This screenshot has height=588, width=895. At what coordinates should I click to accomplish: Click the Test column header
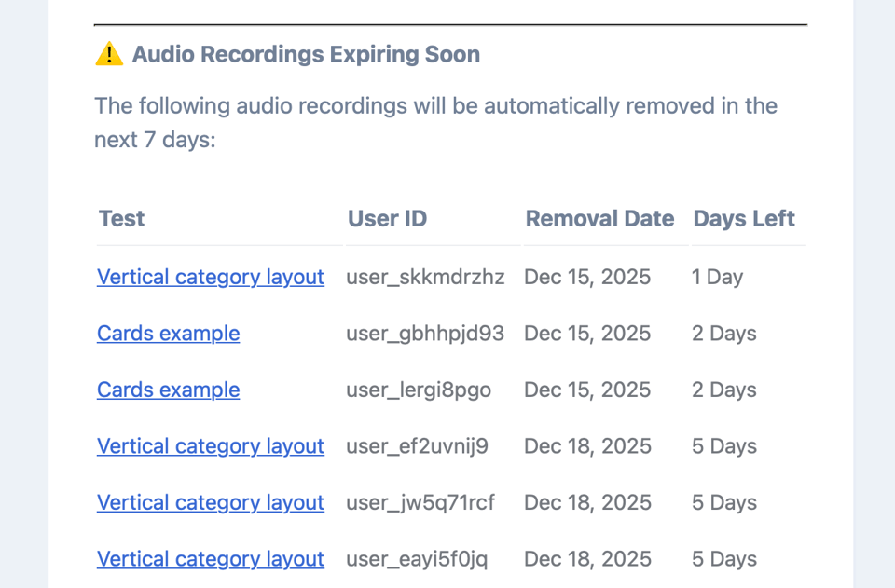pyautogui.click(x=121, y=219)
